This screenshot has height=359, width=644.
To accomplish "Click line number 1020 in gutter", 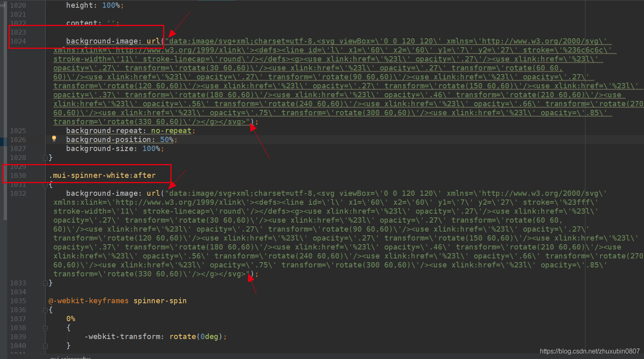I will [18, 5].
